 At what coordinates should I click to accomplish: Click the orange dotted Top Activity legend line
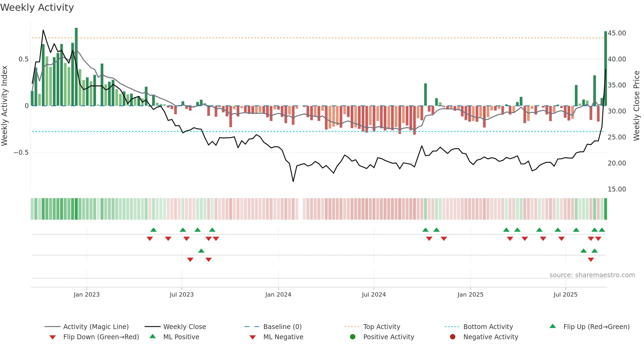coord(352,327)
